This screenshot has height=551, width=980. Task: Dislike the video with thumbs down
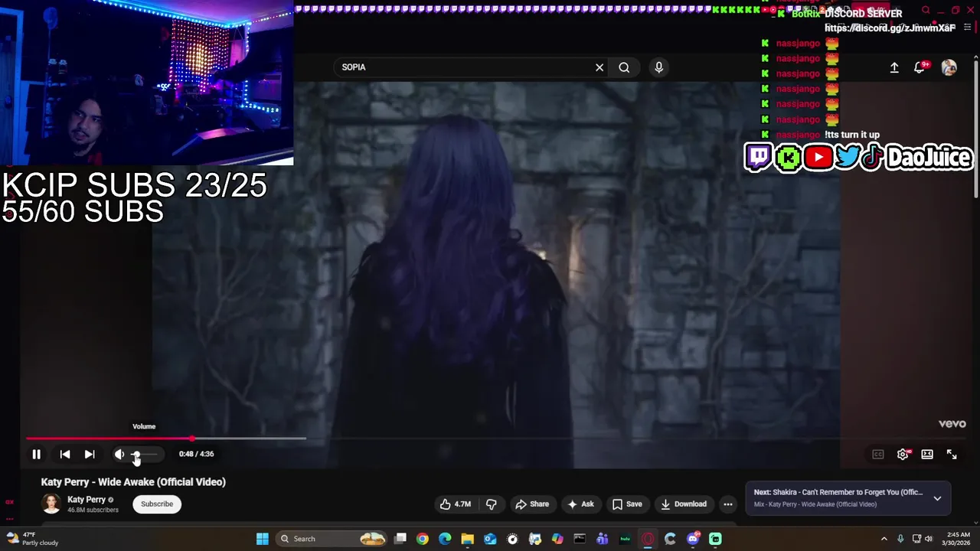point(492,504)
